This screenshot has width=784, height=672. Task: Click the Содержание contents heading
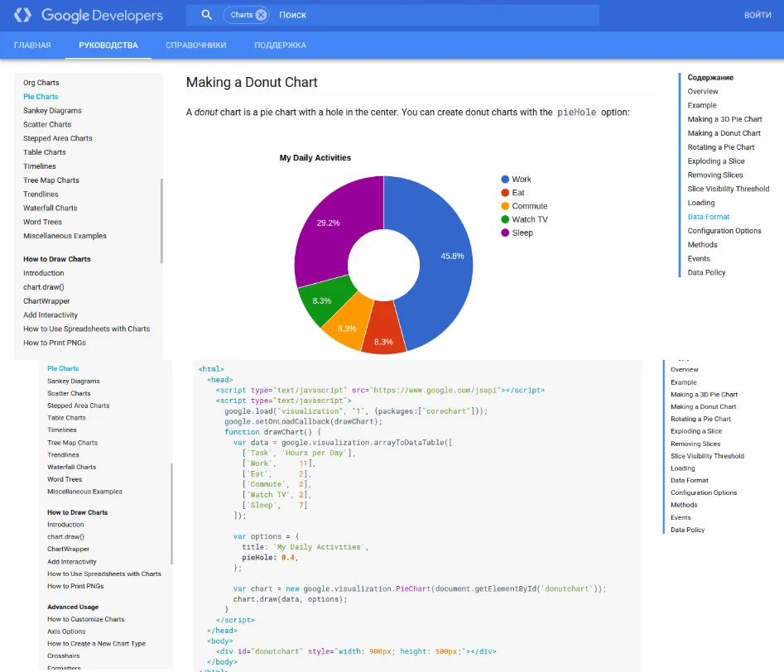pyautogui.click(x=710, y=78)
